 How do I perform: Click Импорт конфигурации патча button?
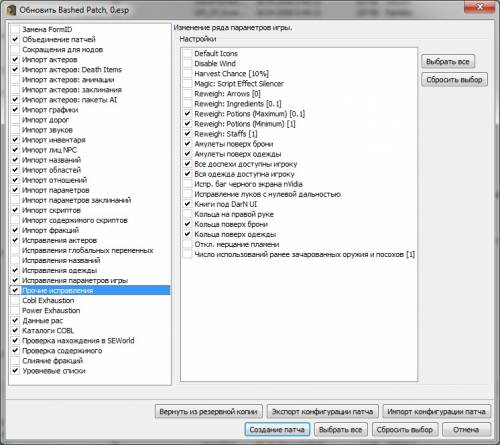(x=436, y=412)
